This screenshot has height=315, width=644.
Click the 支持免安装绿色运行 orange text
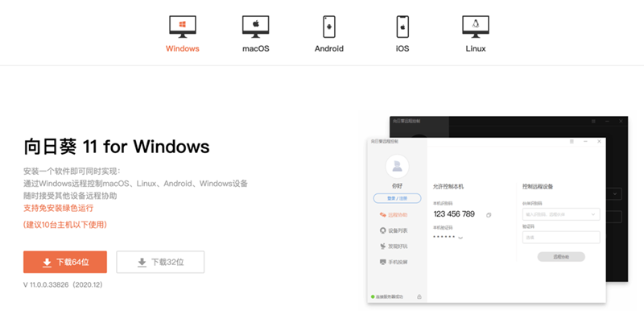(x=58, y=208)
